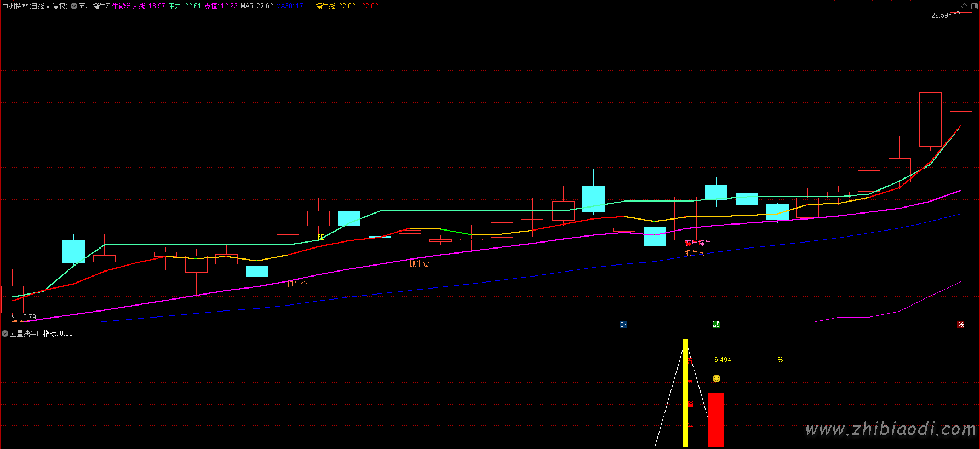Click the yellow smiley face icon
The width and height of the screenshot is (980, 449).
click(717, 378)
